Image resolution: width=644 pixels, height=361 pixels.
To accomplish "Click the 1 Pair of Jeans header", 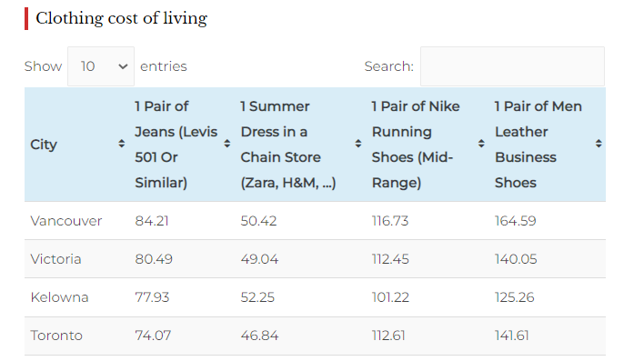I will pyautogui.click(x=176, y=145).
